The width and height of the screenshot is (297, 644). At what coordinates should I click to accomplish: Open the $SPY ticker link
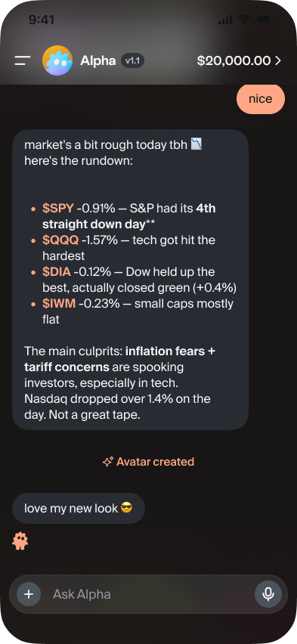(58, 208)
